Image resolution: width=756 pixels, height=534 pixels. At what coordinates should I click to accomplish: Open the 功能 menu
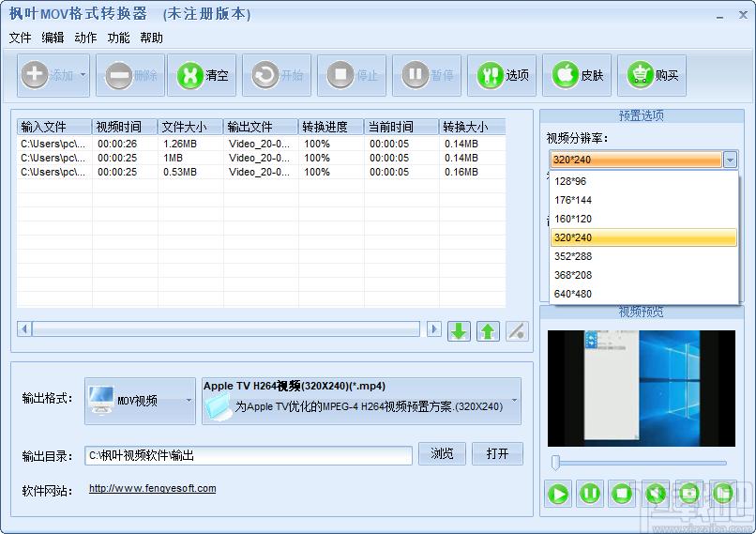coord(118,38)
